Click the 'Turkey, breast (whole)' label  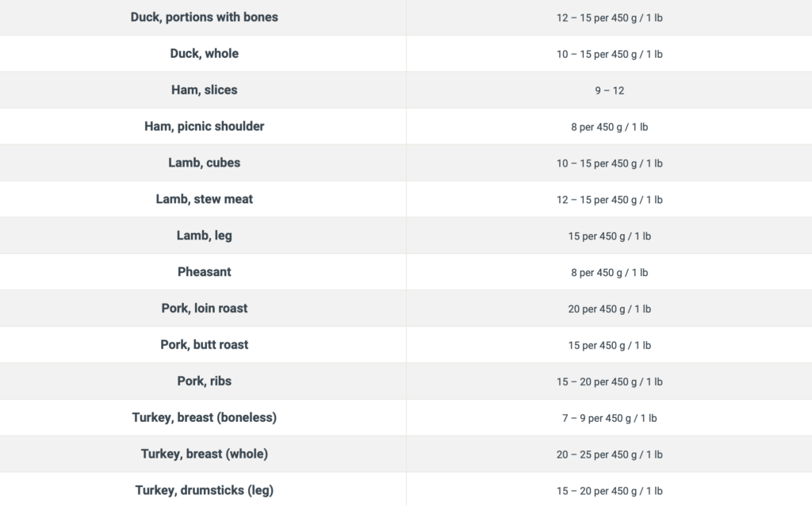tap(204, 454)
